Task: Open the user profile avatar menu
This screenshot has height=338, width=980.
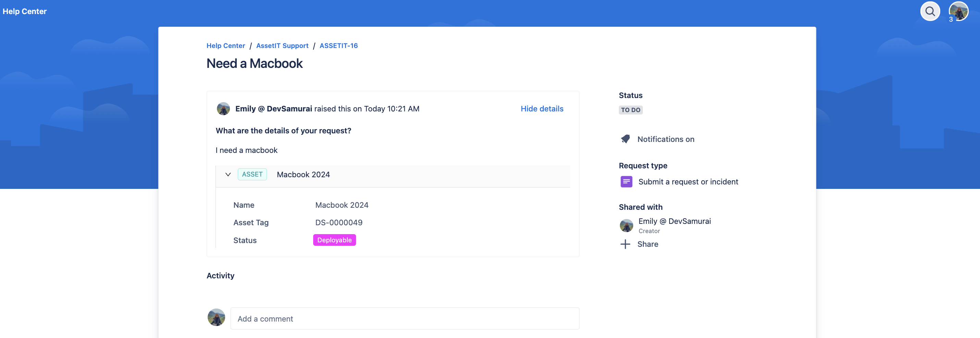Action: pyautogui.click(x=958, y=11)
